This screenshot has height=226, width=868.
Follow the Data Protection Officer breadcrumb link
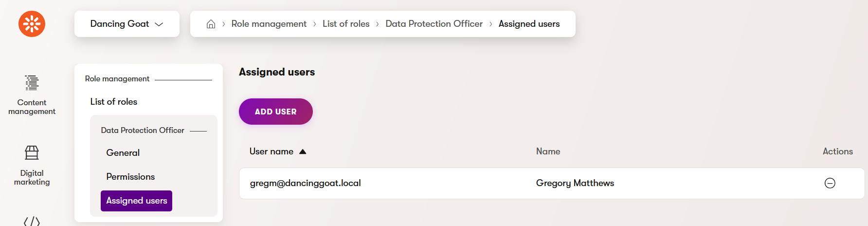434,24
